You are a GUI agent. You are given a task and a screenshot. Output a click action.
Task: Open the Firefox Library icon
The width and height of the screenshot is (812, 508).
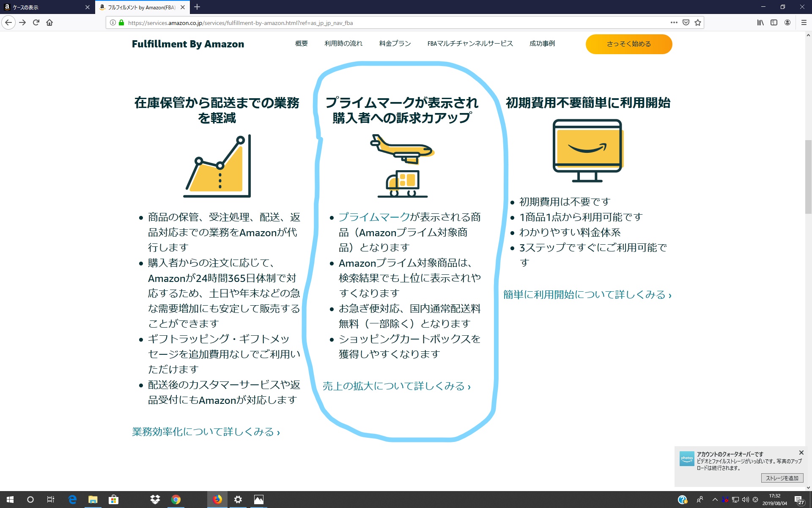[x=760, y=22]
